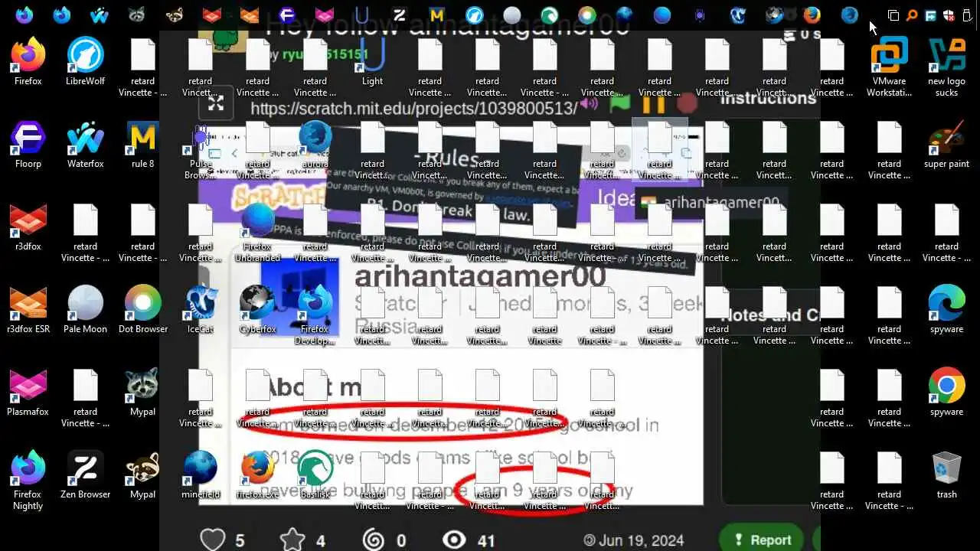
Task: Open the task view icon in the system tray
Action: click(x=893, y=15)
